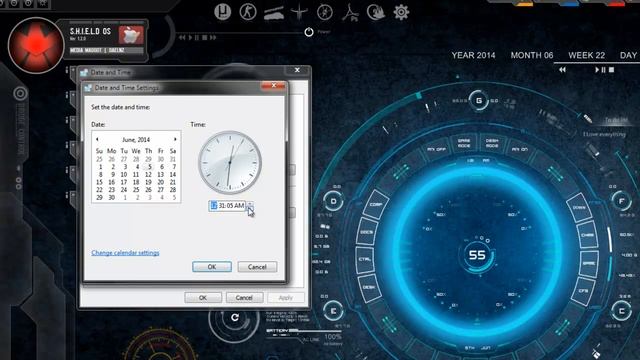Click the time input field
The width and height of the screenshot is (640, 360).
228,206
